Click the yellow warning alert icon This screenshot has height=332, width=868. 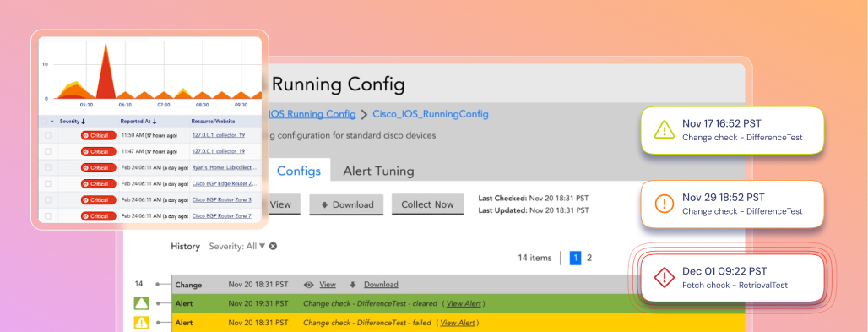point(141,322)
